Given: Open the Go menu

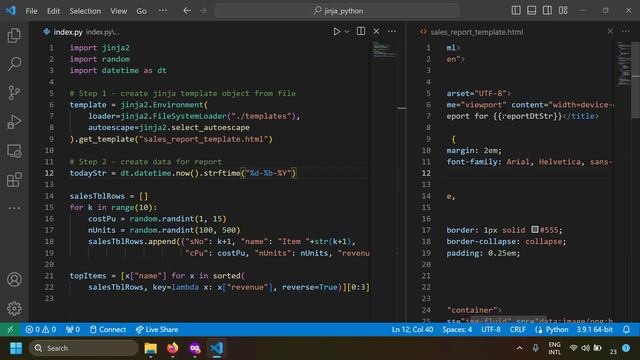Looking at the screenshot, I should 142,11.
